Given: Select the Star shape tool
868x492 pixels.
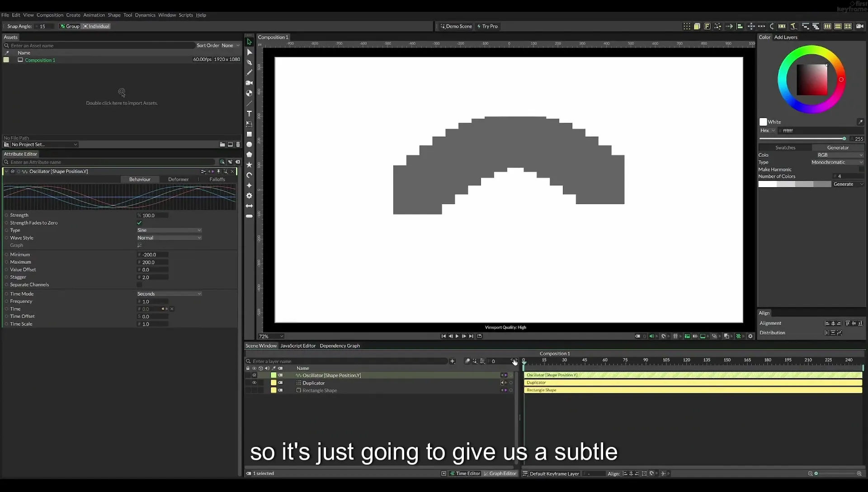Looking at the screenshot, I should pyautogui.click(x=249, y=165).
